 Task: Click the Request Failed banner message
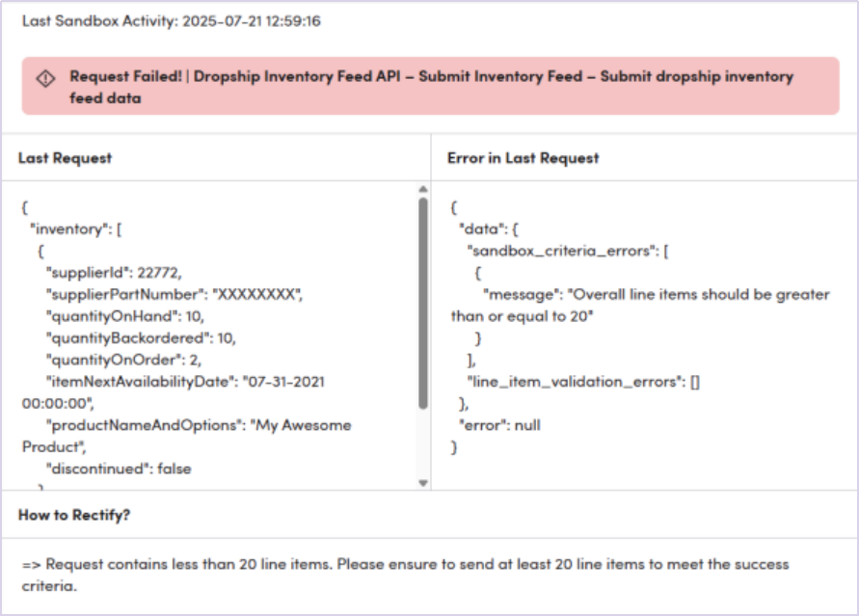tap(430, 87)
